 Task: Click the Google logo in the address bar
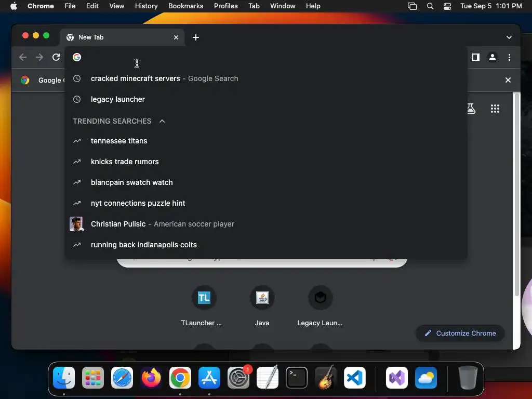[x=77, y=57]
